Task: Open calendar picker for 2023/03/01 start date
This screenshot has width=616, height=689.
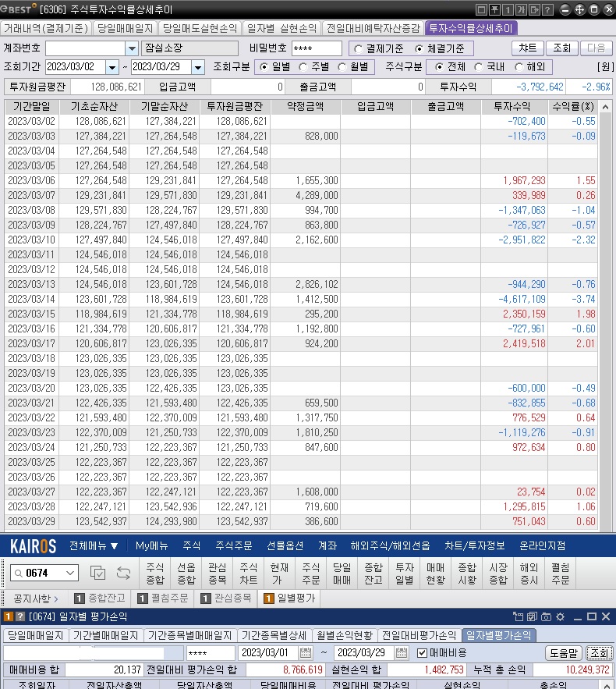Action: point(306,652)
